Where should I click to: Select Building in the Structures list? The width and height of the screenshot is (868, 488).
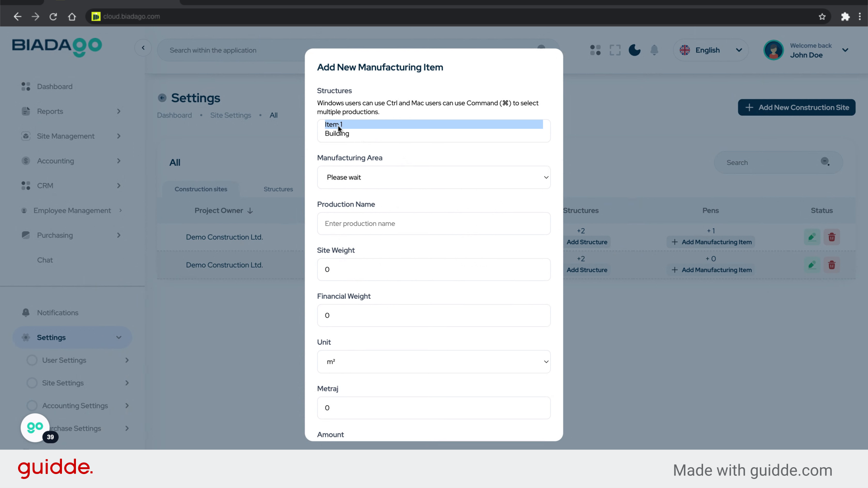tap(337, 134)
